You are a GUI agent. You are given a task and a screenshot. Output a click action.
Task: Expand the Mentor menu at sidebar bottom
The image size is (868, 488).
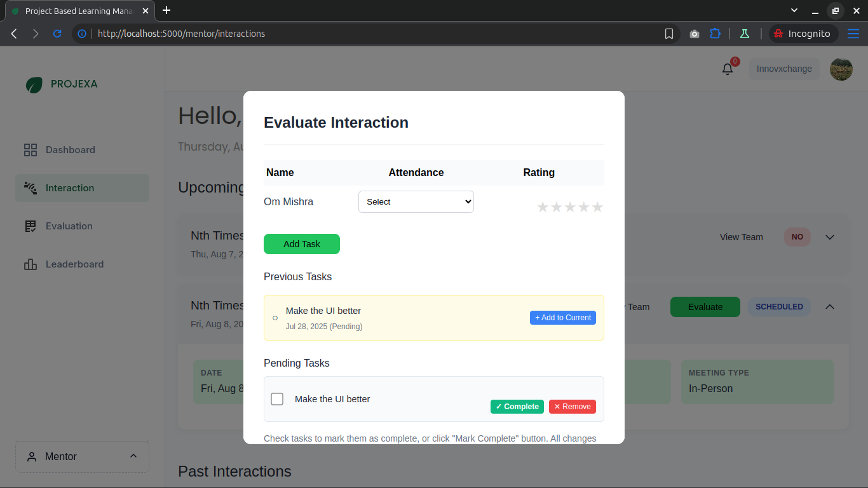(82, 456)
